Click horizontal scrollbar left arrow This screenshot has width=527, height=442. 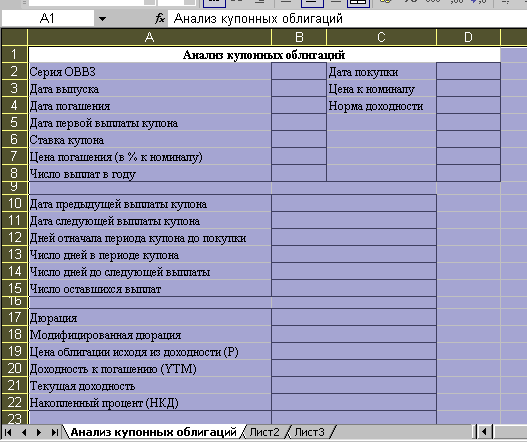484,432
